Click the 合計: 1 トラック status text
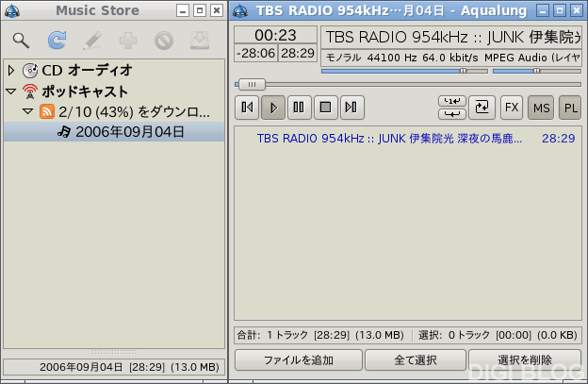 pyautogui.click(x=320, y=335)
